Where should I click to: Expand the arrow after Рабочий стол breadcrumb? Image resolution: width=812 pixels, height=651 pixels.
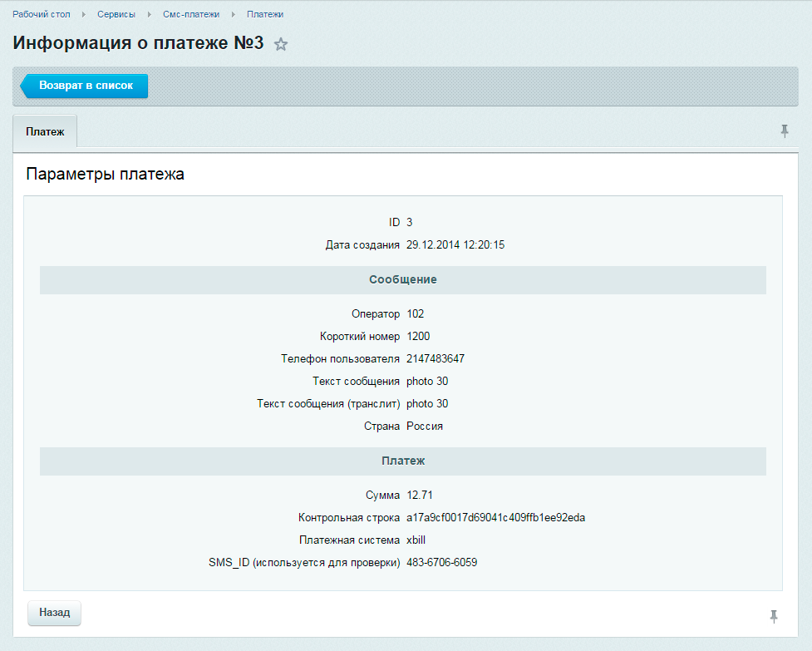(83, 14)
